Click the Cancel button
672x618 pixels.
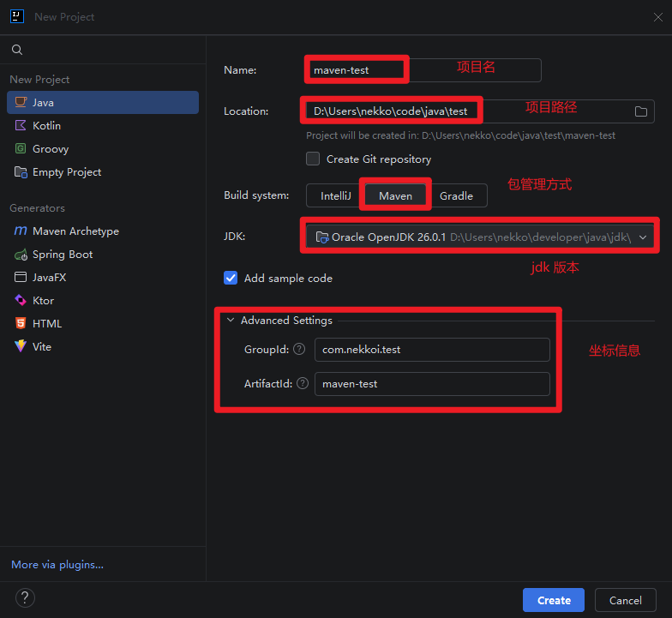(626, 600)
